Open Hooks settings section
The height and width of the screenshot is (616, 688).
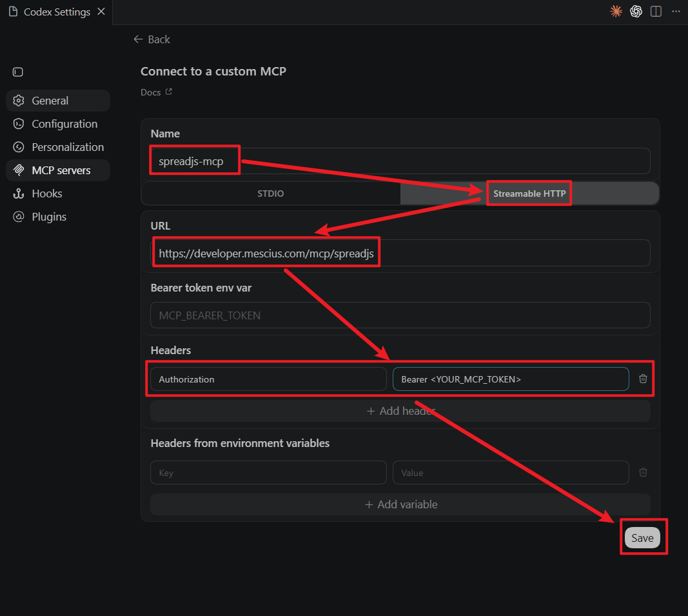[x=58, y=194]
